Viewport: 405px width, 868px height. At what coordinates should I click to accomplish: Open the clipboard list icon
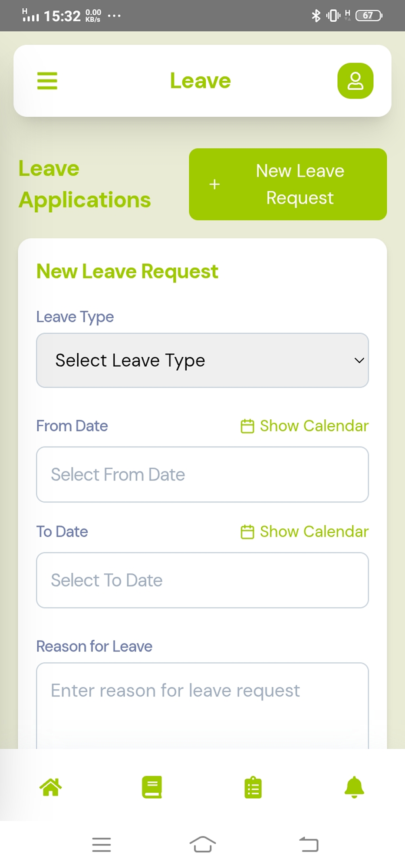click(253, 787)
